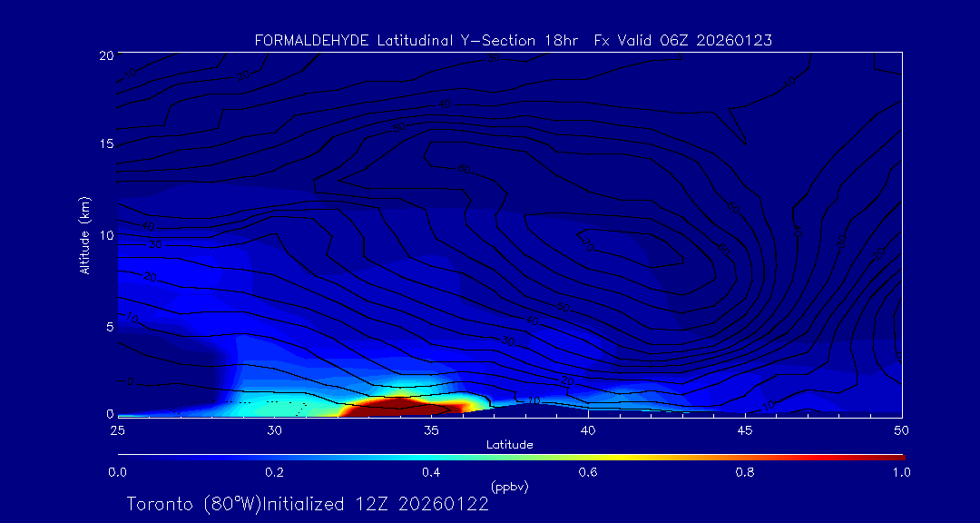Select the (ppbv) units label
The image size is (980, 523).
(509, 487)
